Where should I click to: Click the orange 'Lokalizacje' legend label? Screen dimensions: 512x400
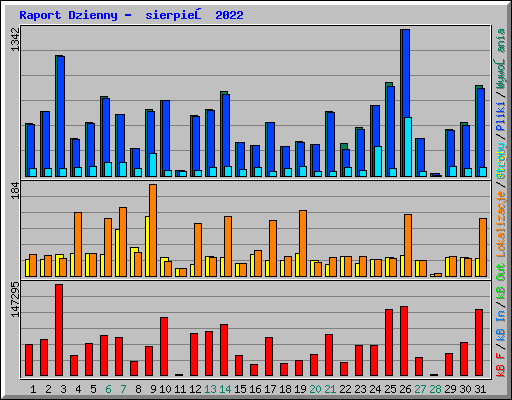tap(501, 224)
